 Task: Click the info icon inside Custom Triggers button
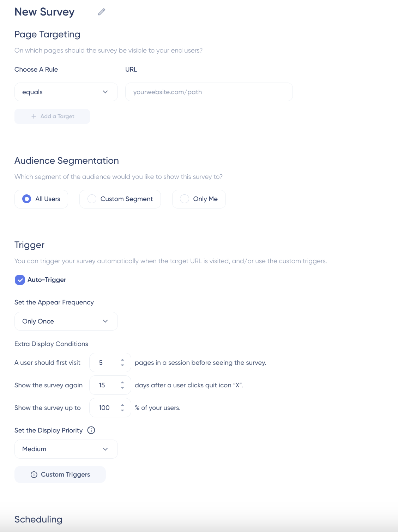[34, 474]
